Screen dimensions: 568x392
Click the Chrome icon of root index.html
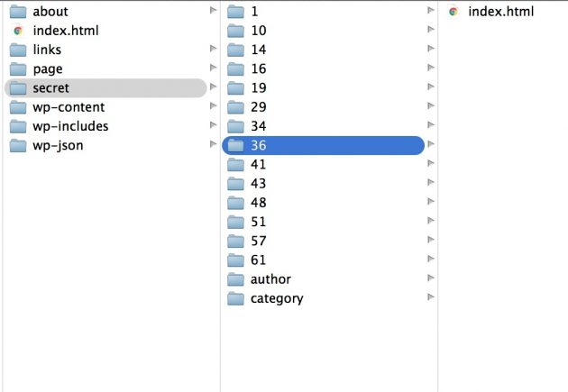point(18,31)
